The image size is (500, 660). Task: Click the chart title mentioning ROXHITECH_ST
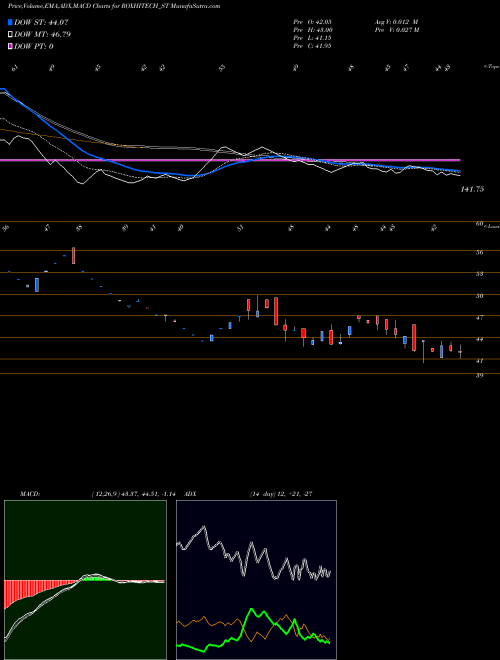tap(114, 6)
